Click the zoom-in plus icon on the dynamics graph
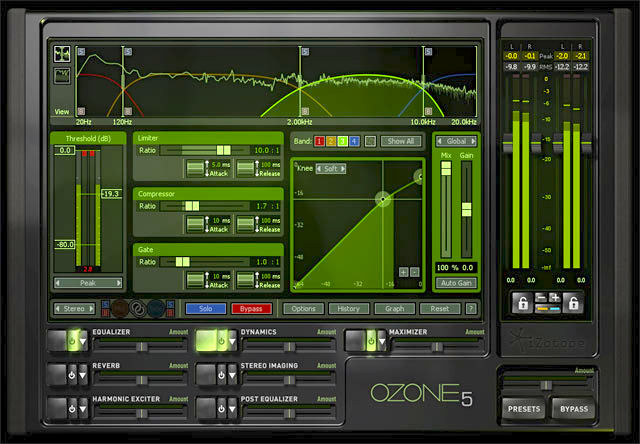This screenshot has height=444, width=640. pos(403,271)
